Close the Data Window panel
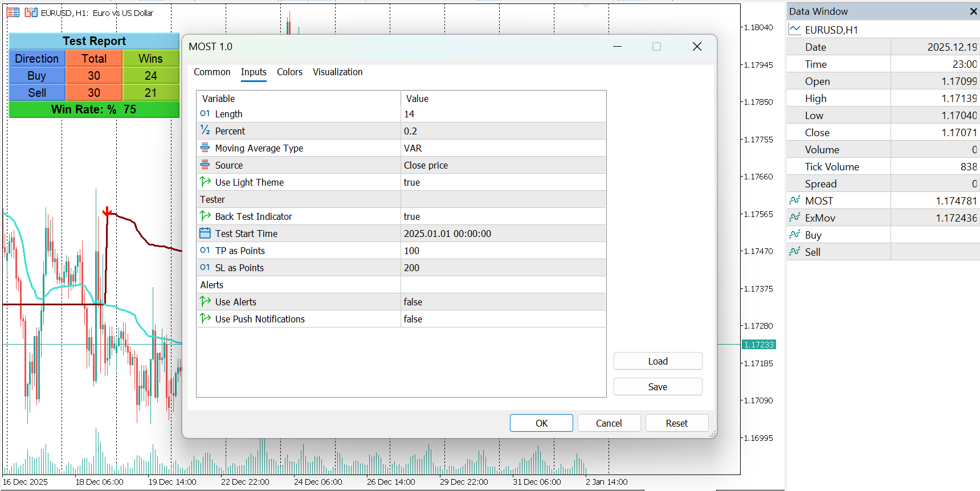The height and width of the screenshot is (491, 980). coord(973,11)
